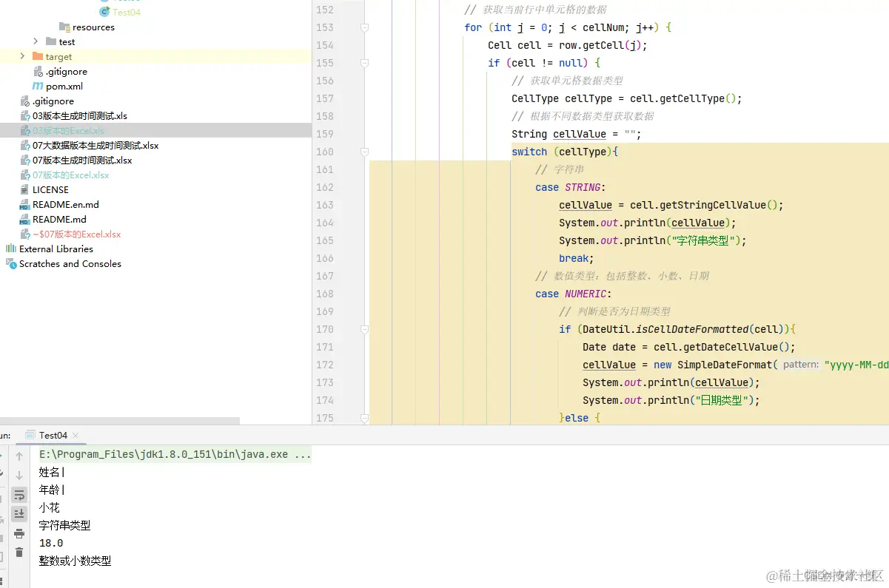889x588 pixels.
Task: Click the console output '整数或小数类型'
Action: coord(76,561)
